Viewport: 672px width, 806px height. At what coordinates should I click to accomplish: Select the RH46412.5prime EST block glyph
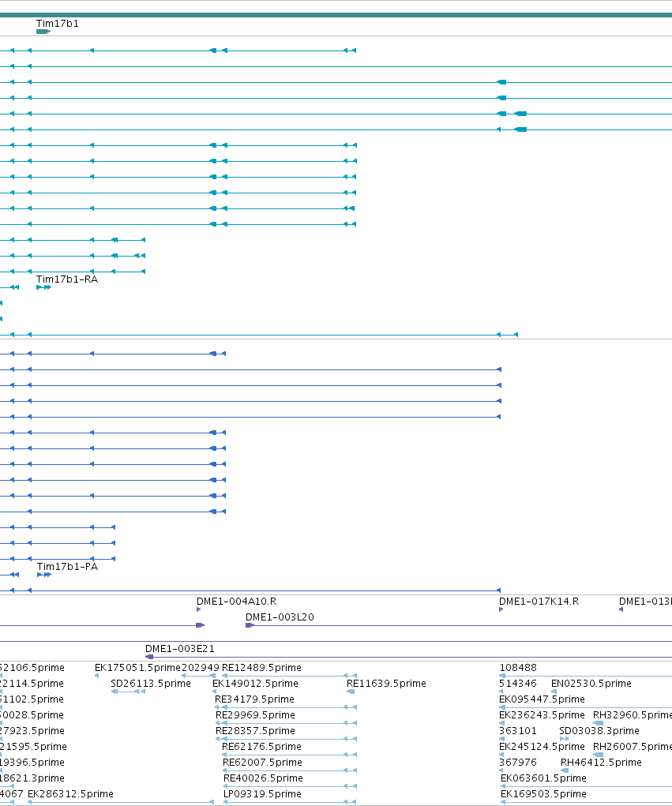click(565, 770)
